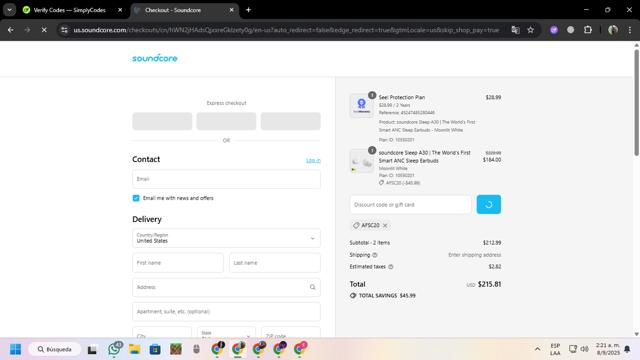Apply the discount code with the blue button
This screenshot has width=640, height=360.
(x=489, y=204)
